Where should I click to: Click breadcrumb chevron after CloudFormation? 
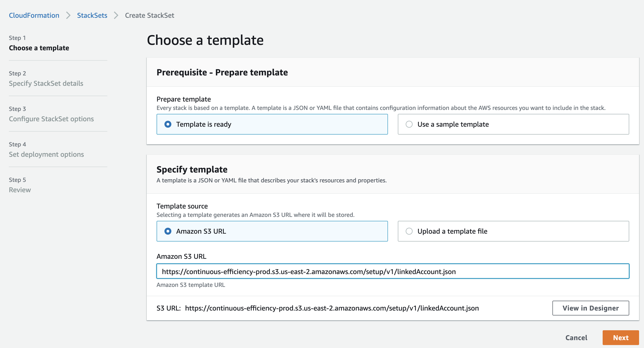point(68,15)
